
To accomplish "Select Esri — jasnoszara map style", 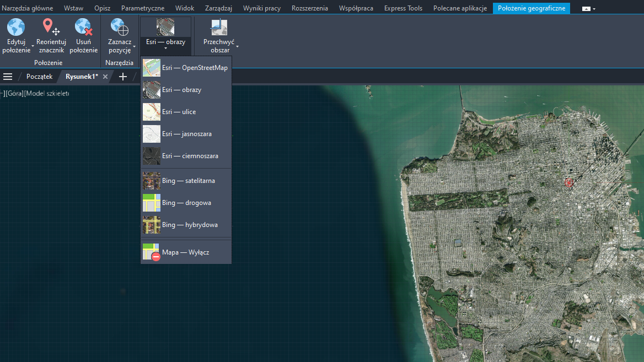I will (186, 134).
